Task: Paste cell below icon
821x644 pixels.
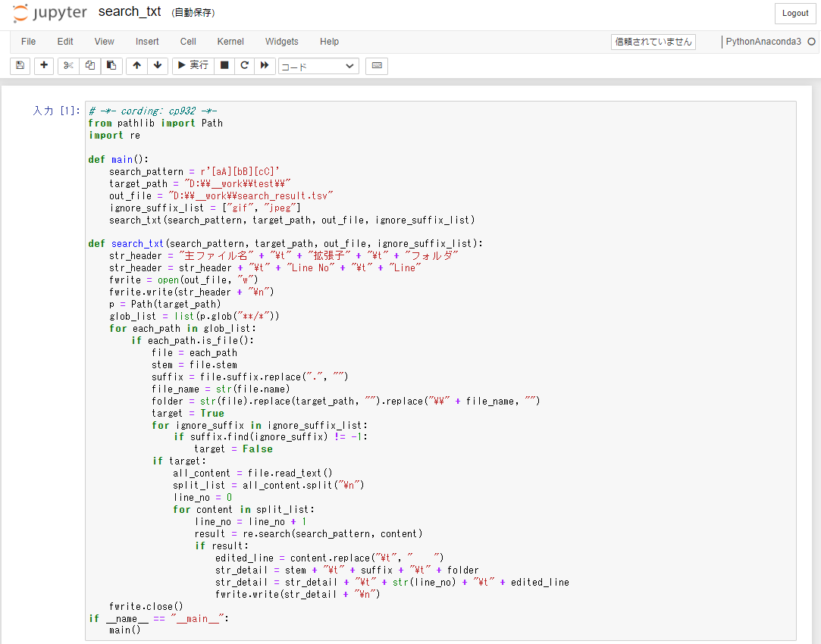Action: point(111,65)
